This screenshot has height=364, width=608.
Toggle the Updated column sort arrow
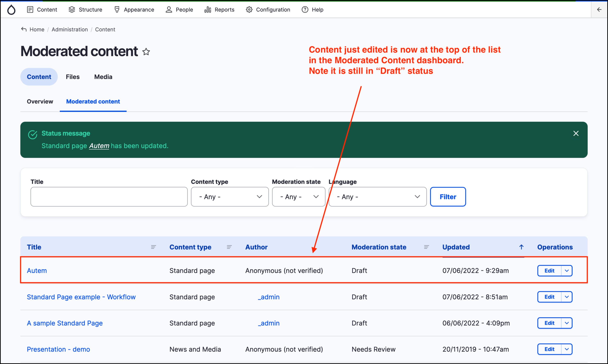coord(521,247)
